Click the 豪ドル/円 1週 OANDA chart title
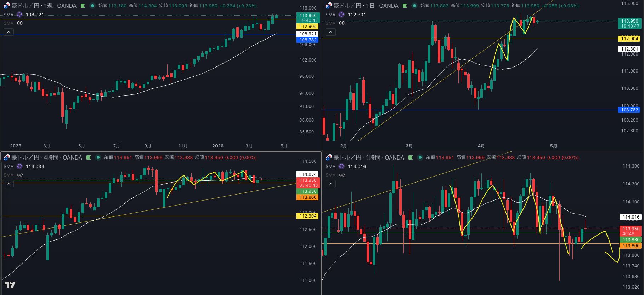Viewport: 644px width, 295px height. 44,6
